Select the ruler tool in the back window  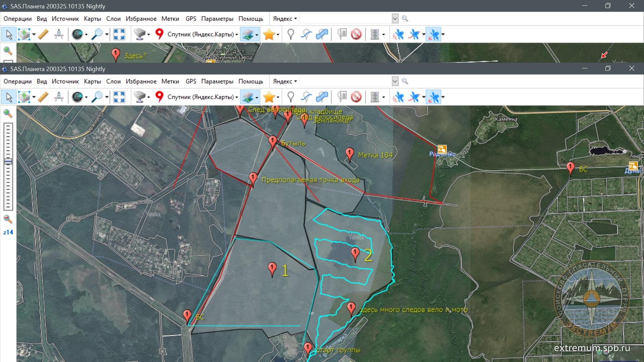tap(43, 34)
